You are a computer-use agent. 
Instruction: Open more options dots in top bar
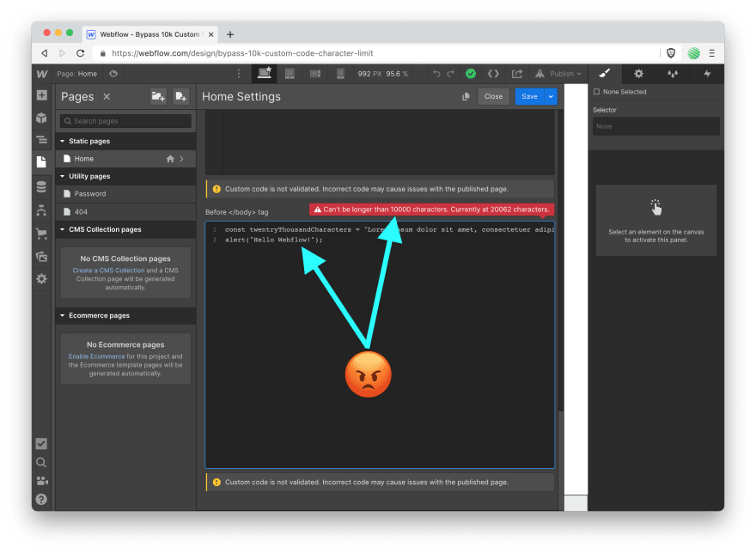[239, 74]
